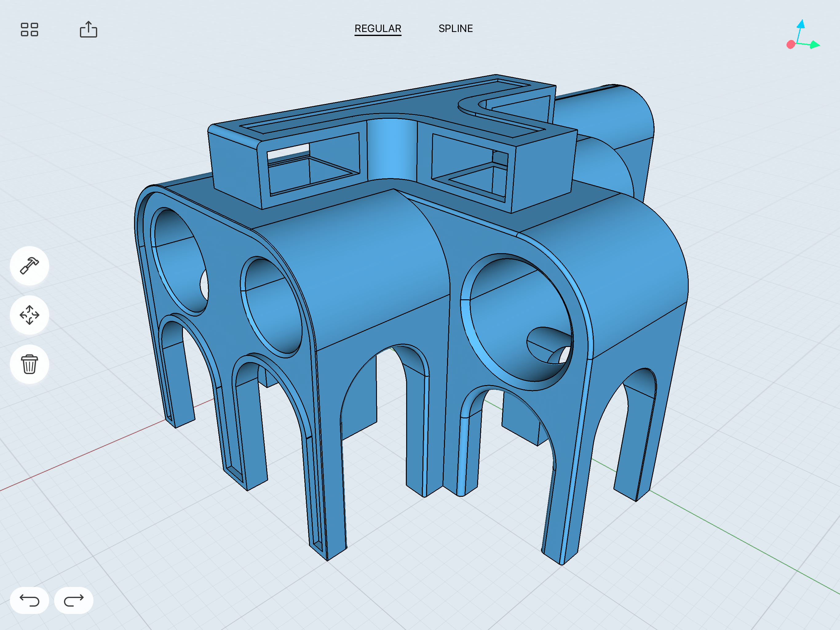Undo the last action
Screen dimensions: 840x630
[29, 600]
